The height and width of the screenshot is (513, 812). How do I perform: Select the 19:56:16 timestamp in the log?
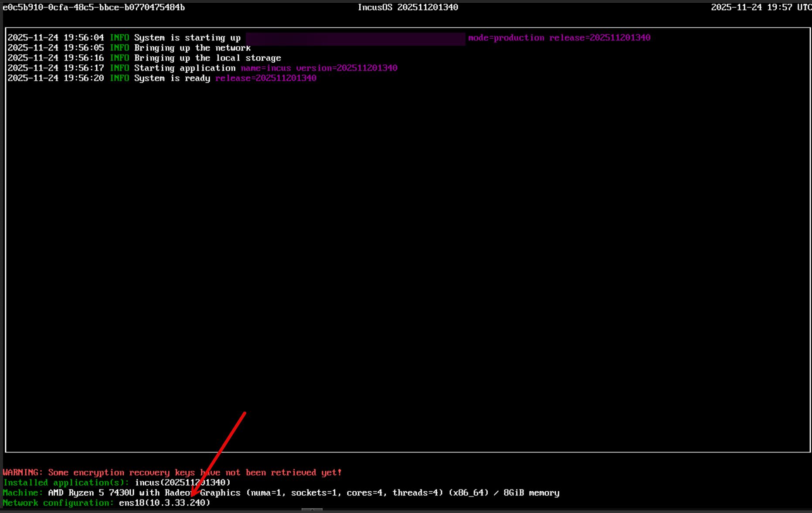[x=84, y=58]
